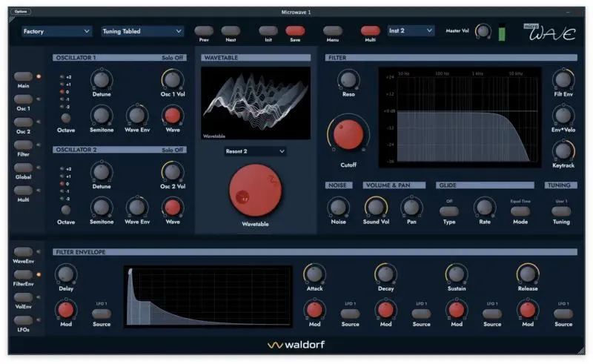593x364 pixels.
Task: Switch to the Global page
Action: (24, 168)
